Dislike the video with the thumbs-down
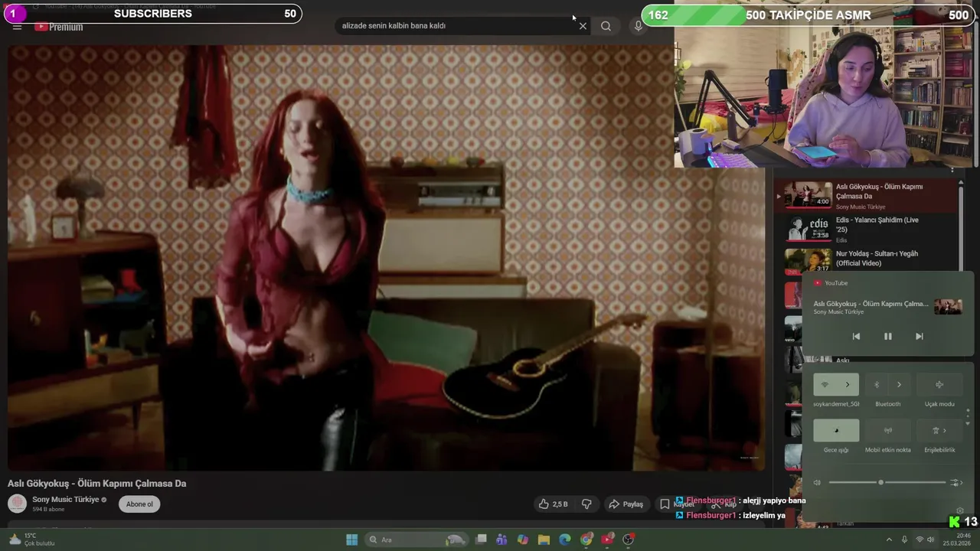This screenshot has height=551, width=980. [x=586, y=504]
